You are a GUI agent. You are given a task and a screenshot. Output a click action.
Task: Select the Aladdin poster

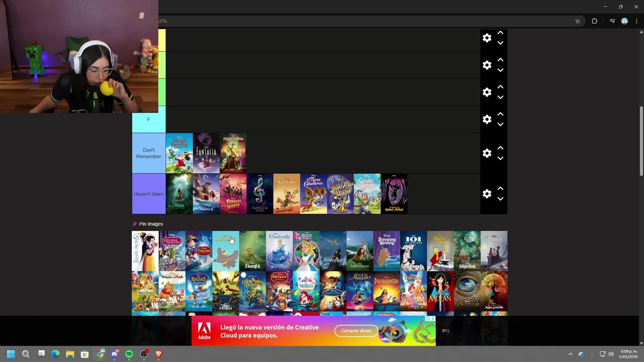(360, 292)
